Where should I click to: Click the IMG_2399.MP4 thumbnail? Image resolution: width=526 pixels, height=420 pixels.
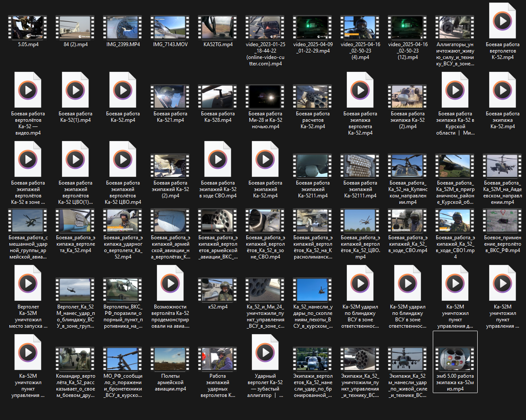point(123,28)
